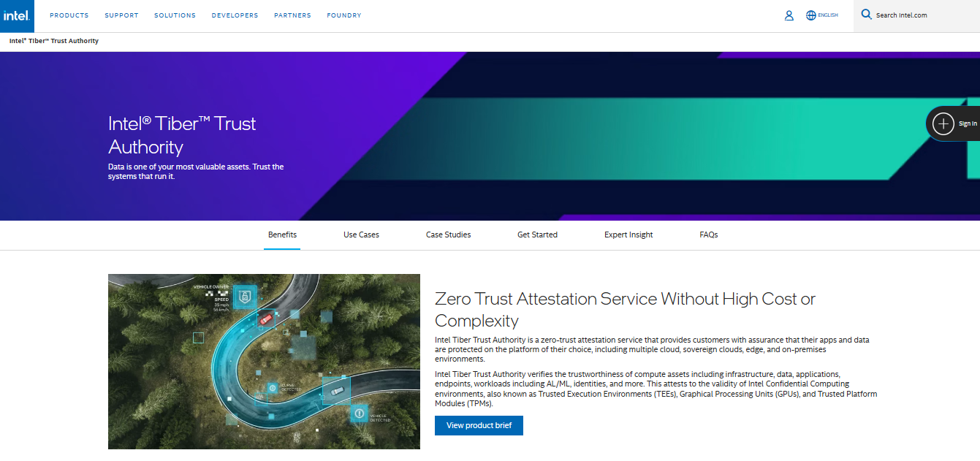Expand the Developers menu
This screenshot has height=461, width=980.
tap(235, 15)
